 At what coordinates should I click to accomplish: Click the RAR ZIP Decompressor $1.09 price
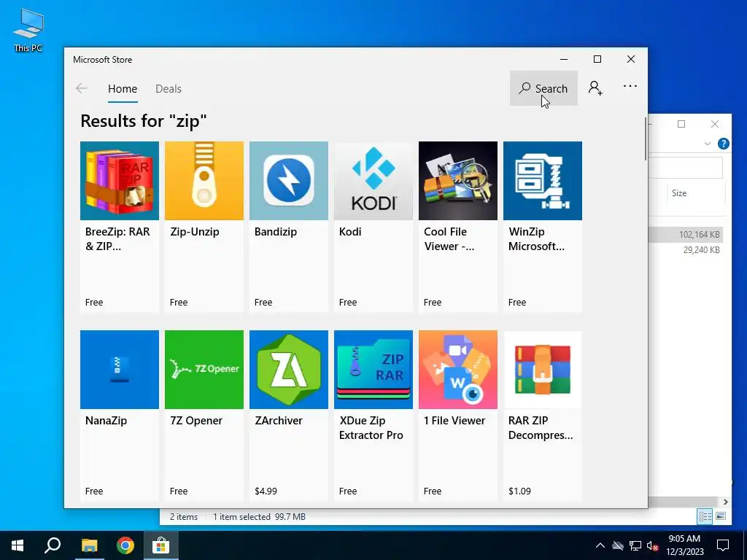point(519,491)
